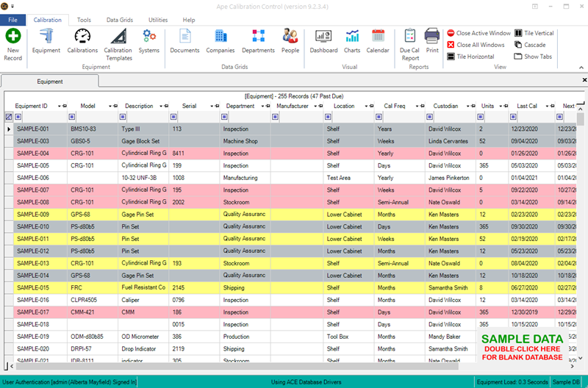Pin the Department column

coord(268,106)
